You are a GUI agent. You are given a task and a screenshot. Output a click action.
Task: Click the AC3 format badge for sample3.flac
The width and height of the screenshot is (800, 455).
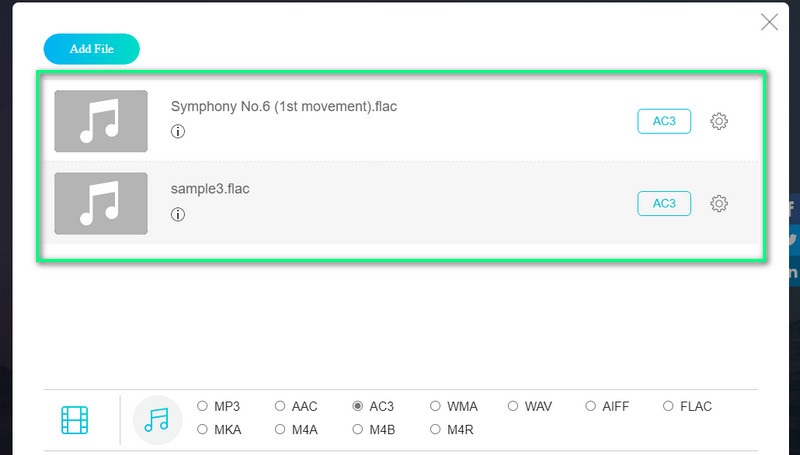pyautogui.click(x=664, y=204)
